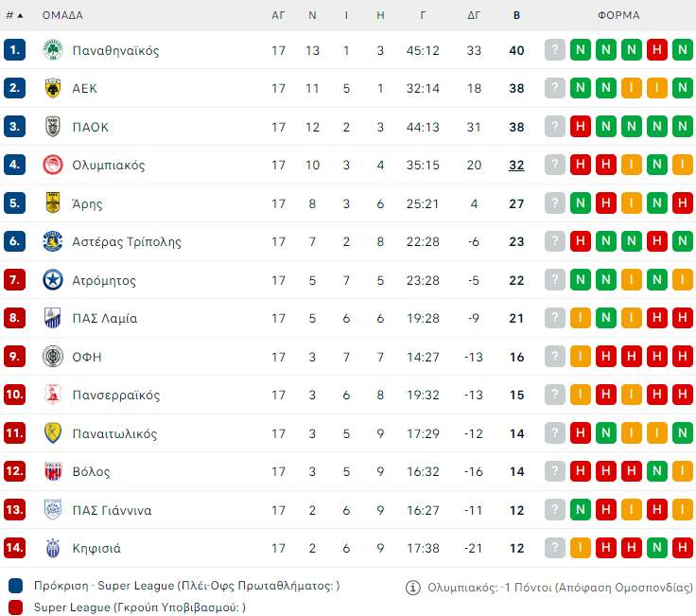
Task: Sort standings by the ΟΜΑΔΑ column header
Action: pos(62,15)
